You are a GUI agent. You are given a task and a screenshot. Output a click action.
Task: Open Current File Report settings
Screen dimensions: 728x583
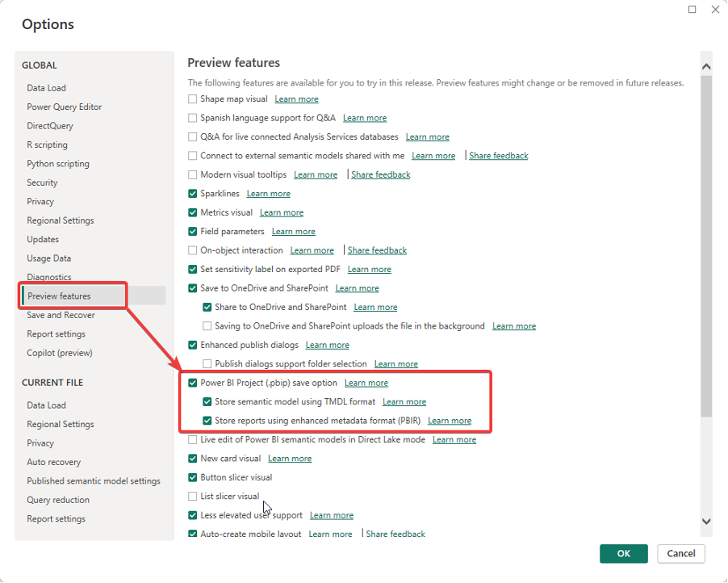pos(56,519)
